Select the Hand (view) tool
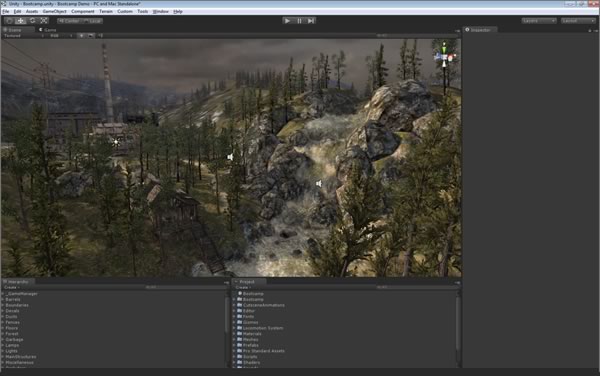 (10, 21)
